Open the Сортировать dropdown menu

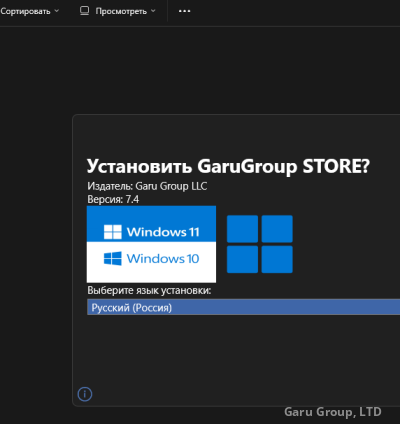click(29, 11)
